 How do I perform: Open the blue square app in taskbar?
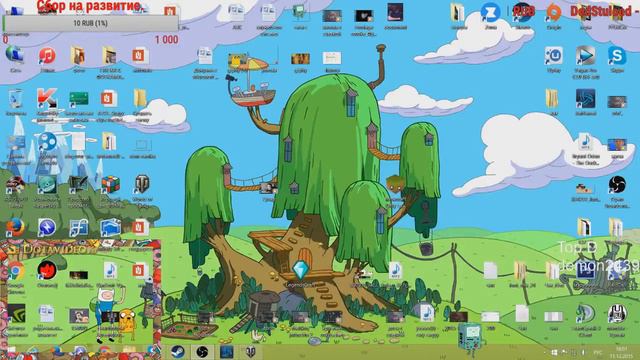point(226,351)
